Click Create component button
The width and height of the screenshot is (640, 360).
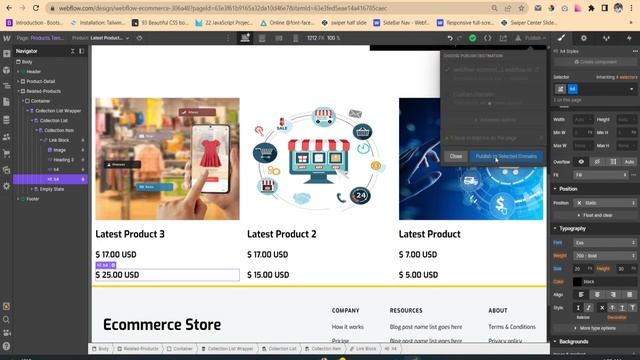(x=595, y=62)
